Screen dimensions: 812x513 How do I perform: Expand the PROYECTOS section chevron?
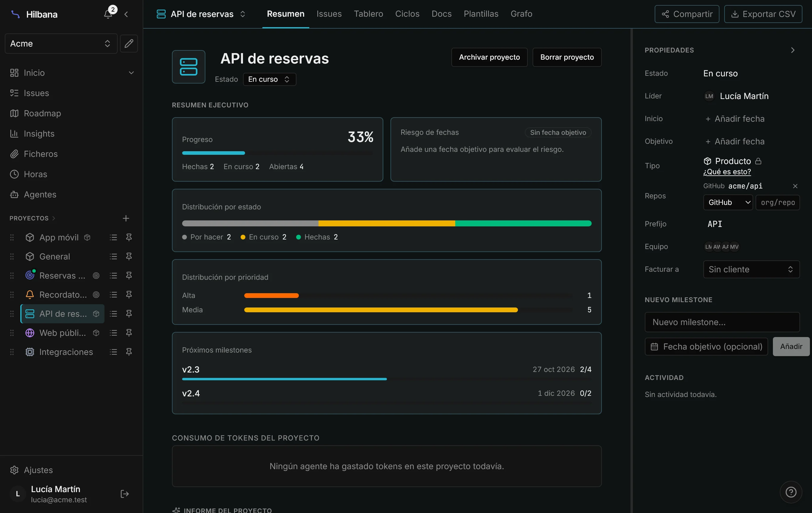tap(54, 218)
